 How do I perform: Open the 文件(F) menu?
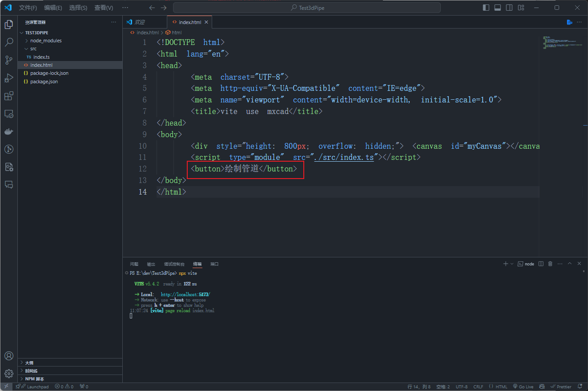28,8
